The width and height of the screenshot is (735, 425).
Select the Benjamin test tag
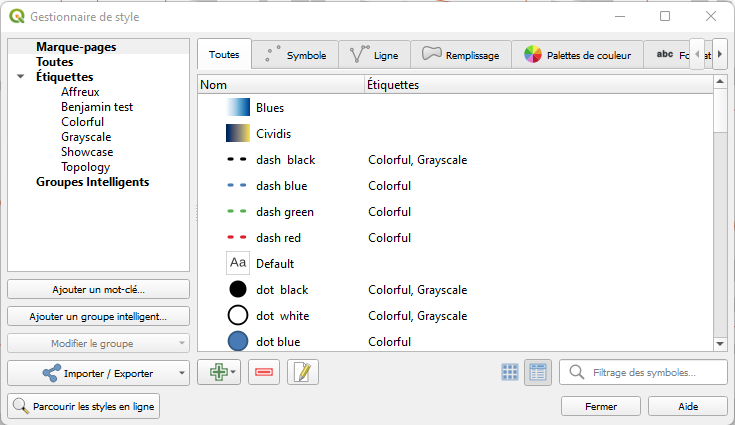coord(97,107)
